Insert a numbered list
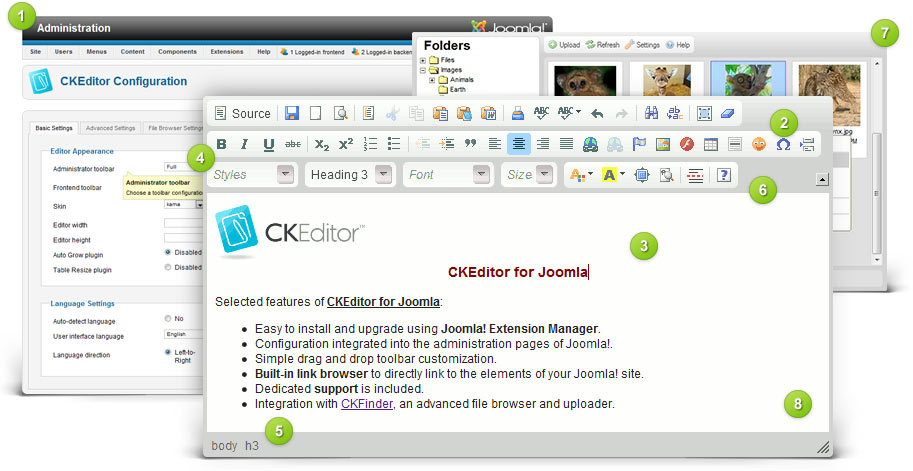This screenshot has height=471, width=913. 370,144
